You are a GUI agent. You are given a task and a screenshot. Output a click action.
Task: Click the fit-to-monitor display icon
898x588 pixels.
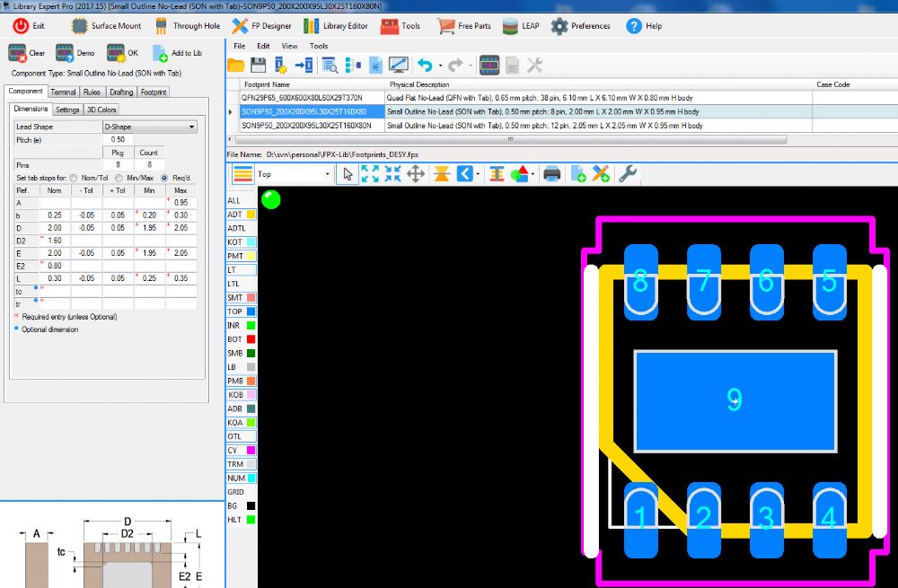(398, 66)
